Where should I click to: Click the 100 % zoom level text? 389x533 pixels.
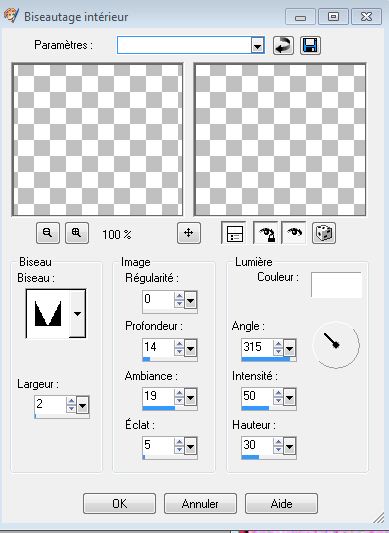click(117, 234)
